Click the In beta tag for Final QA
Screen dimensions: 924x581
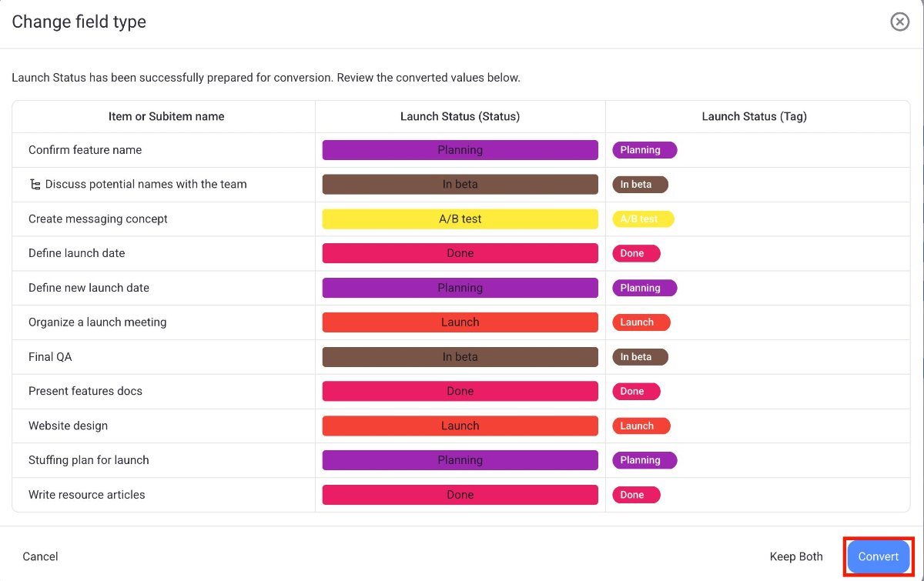[639, 357]
